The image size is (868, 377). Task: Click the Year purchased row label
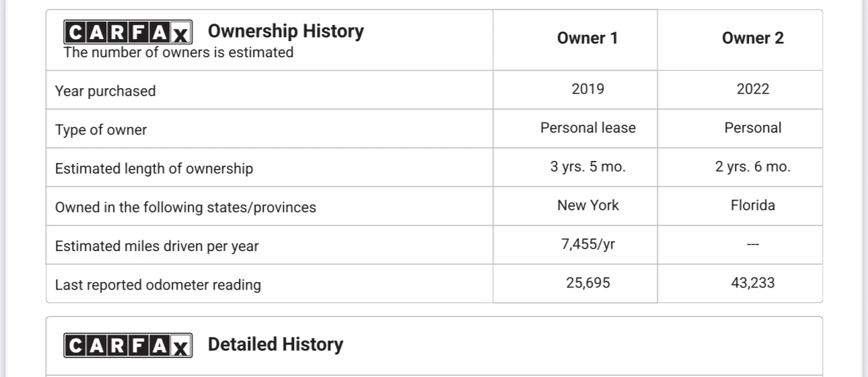(105, 91)
